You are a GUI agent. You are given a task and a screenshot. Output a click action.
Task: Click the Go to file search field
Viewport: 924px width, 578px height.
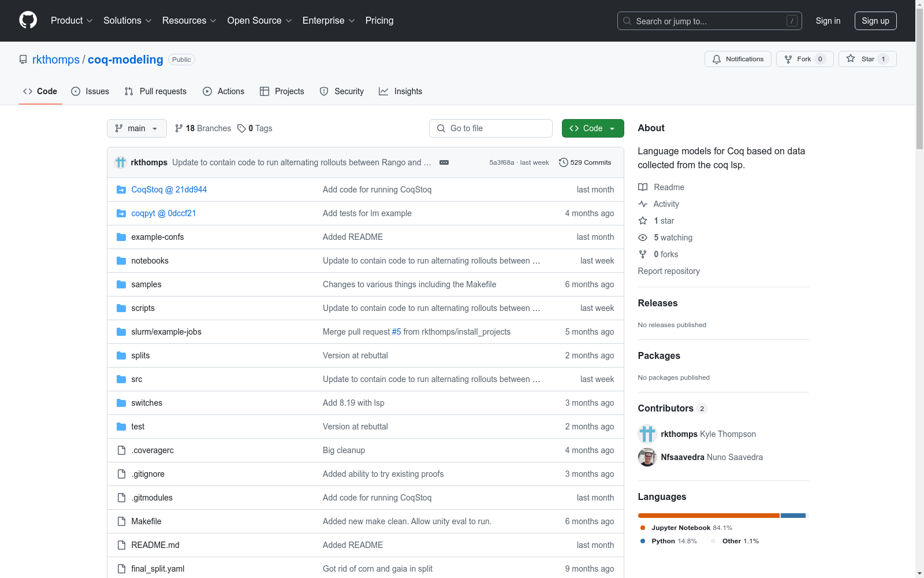tap(491, 128)
